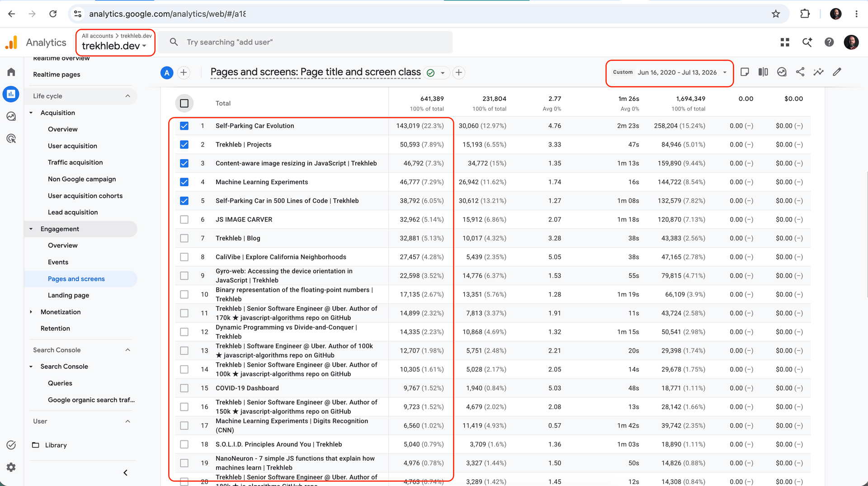Viewport: 868px width, 486px height.
Task: Expand Monetization tree group
Action: 31,312
